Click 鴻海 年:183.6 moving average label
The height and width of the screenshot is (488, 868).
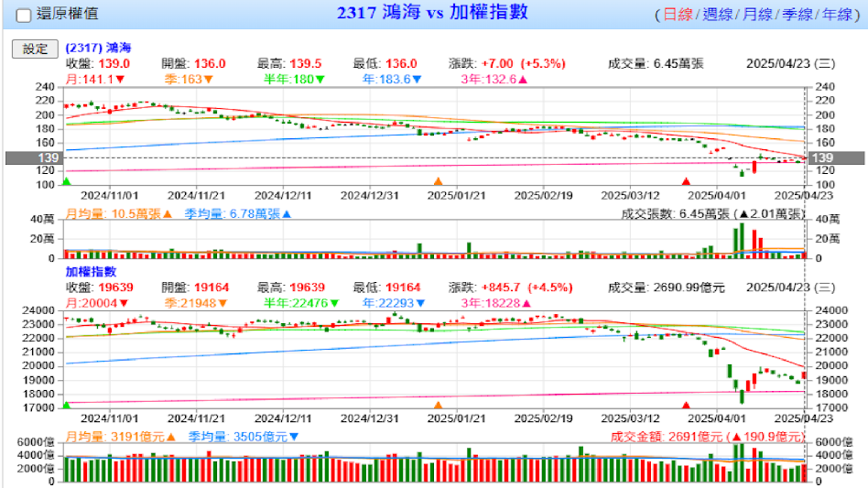pyautogui.click(x=392, y=79)
